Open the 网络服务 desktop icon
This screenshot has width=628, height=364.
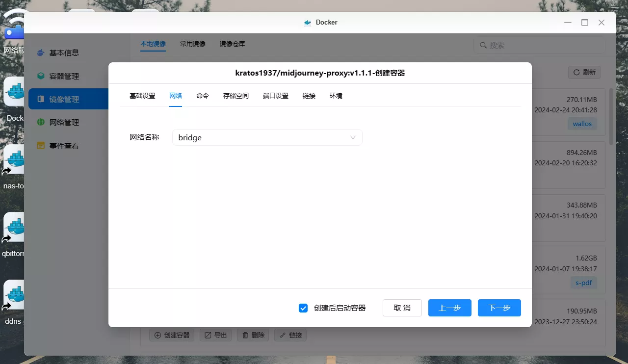point(14,30)
